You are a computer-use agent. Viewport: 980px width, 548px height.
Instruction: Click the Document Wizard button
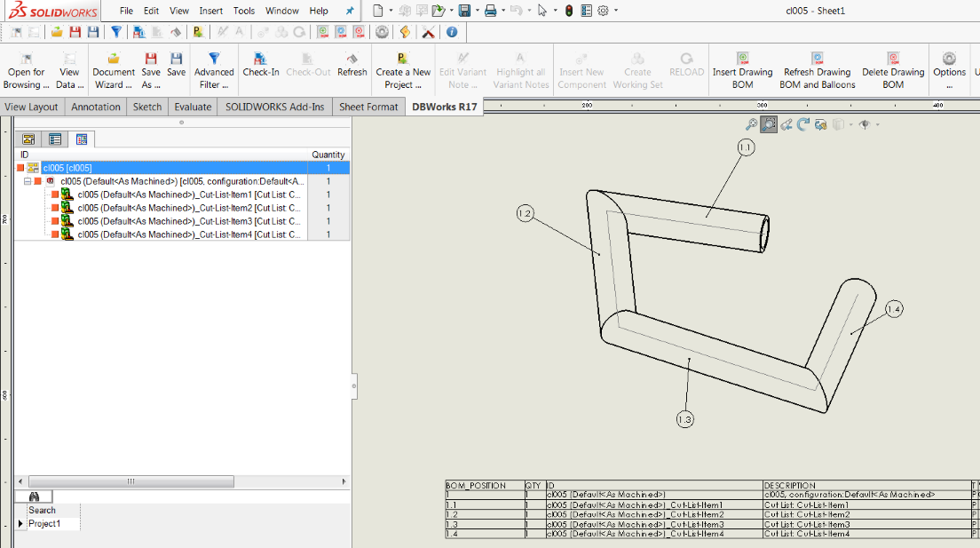(113, 70)
